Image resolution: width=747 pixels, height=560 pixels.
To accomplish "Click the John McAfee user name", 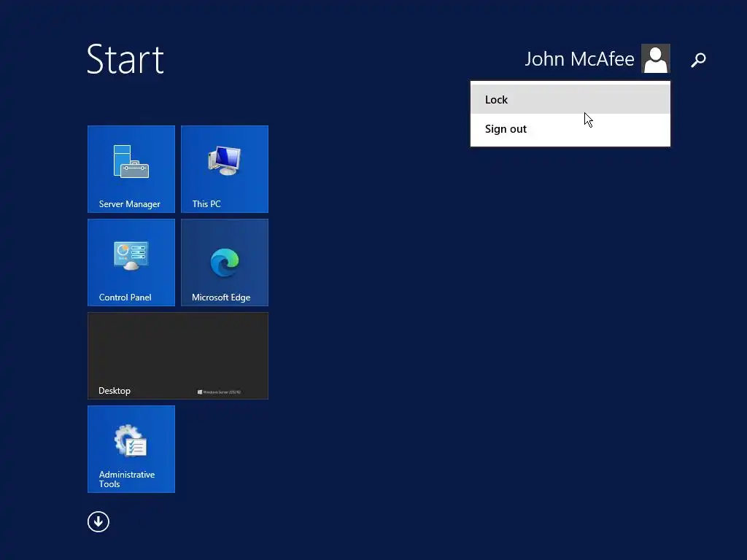I will (x=579, y=59).
